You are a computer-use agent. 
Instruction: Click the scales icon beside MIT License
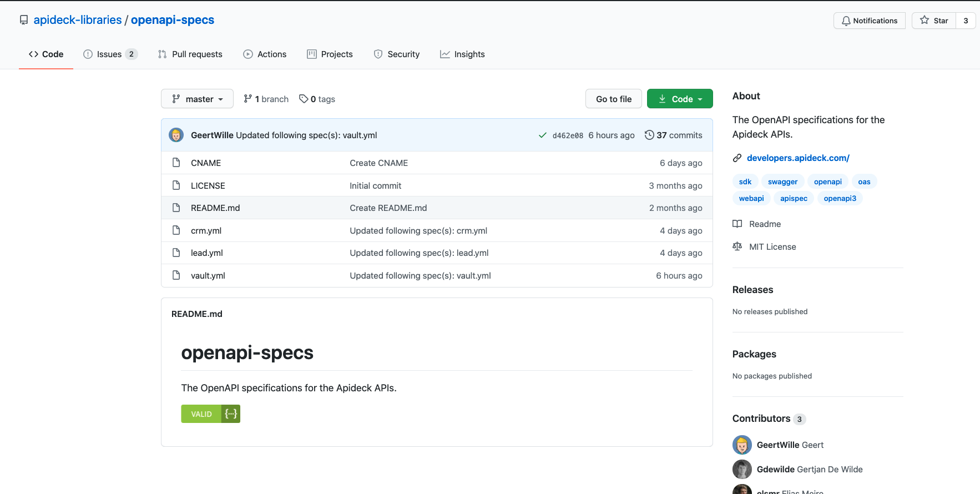click(737, 246)
